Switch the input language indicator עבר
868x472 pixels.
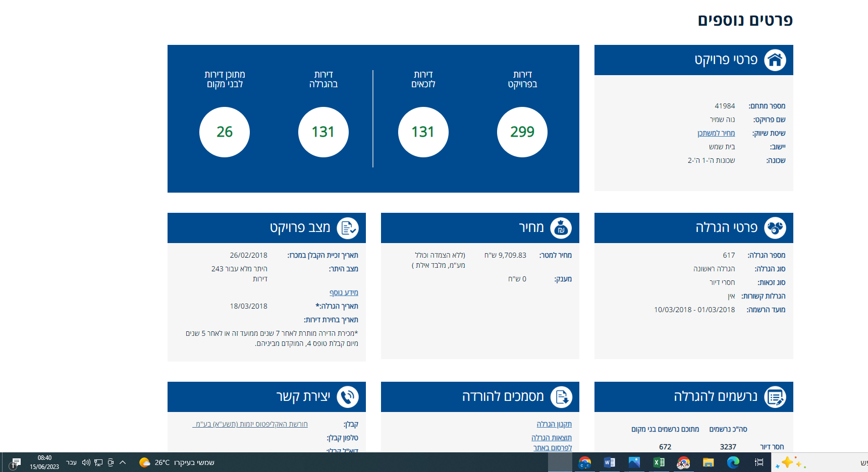(x=72, y=462)
